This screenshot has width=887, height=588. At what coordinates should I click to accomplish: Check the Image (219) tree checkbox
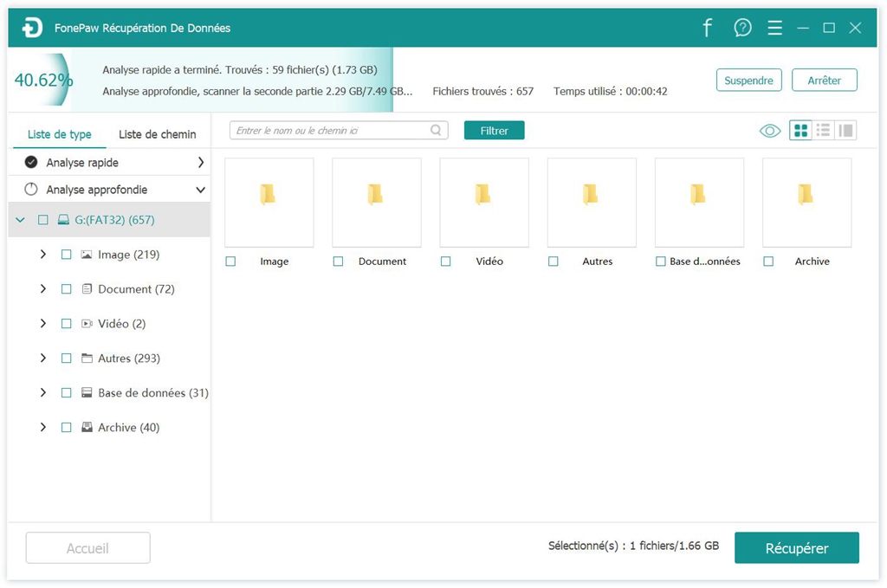(x=66, y=255)
